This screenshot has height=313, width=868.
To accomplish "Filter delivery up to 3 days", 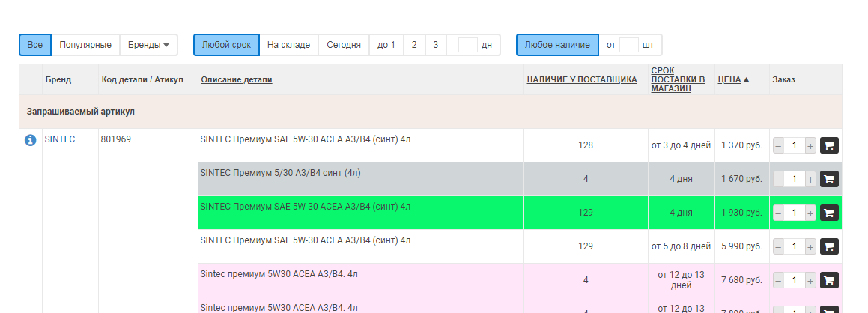I will click(x=436, y=45).
